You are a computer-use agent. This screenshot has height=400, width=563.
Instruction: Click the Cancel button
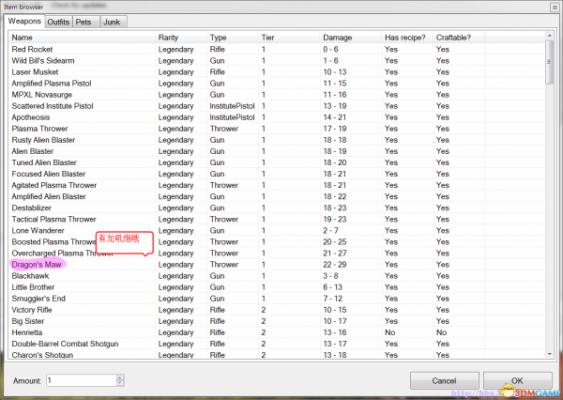point(444,381)
